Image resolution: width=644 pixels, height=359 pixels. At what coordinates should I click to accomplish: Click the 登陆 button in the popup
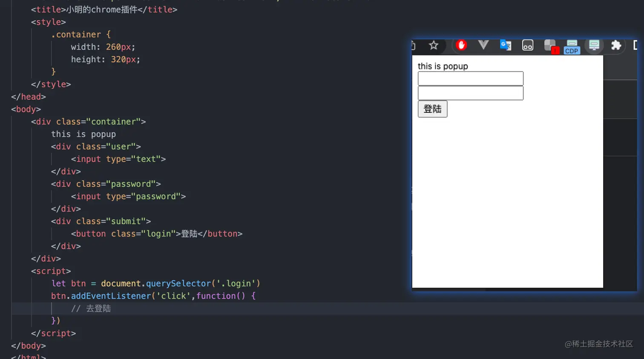(433, 109)
